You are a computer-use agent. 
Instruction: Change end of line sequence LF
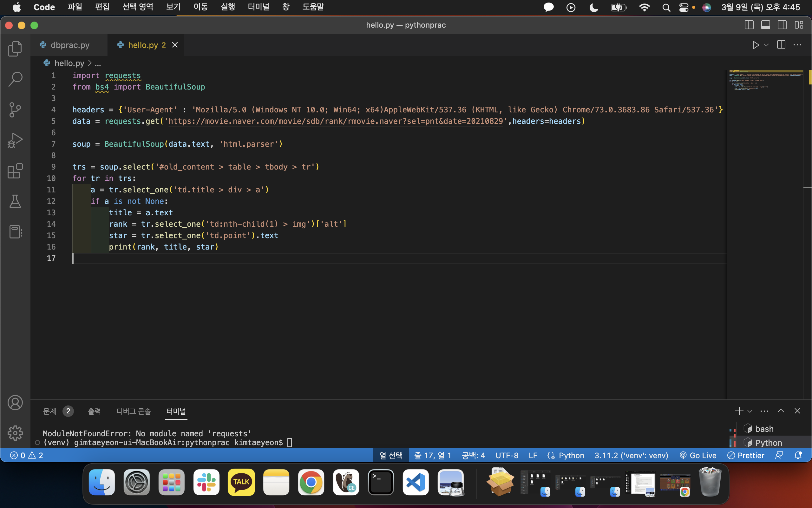(533, 455)
